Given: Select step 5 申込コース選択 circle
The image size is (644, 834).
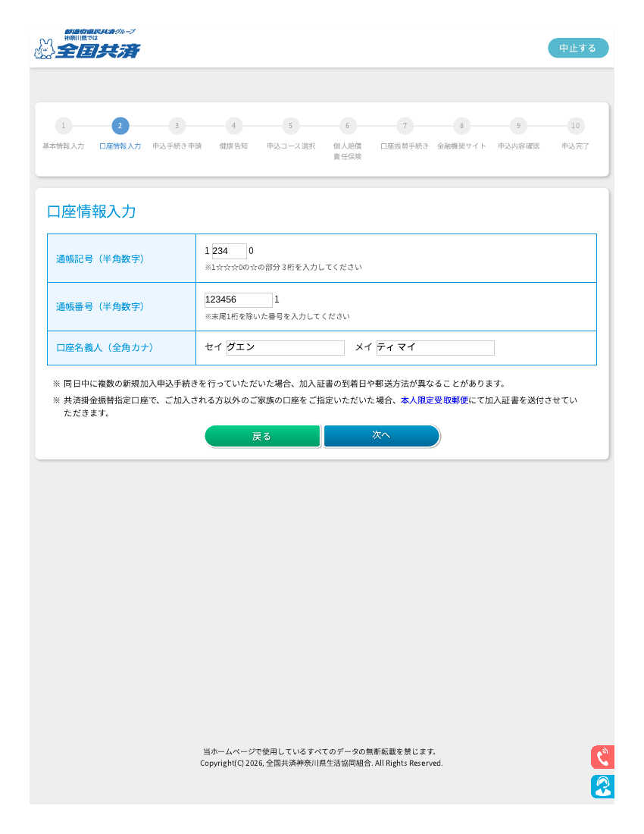Looking at the screenshot, I should pos(291,126).
